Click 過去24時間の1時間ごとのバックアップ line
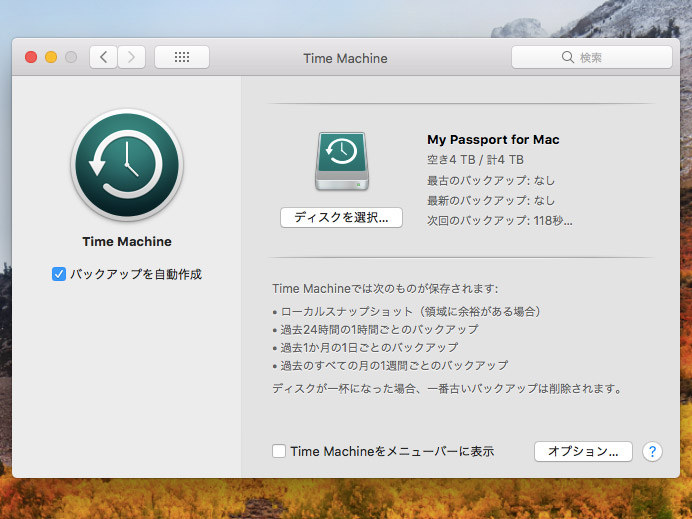The height and width of the screenshot is (519, 692). point(375,329)
